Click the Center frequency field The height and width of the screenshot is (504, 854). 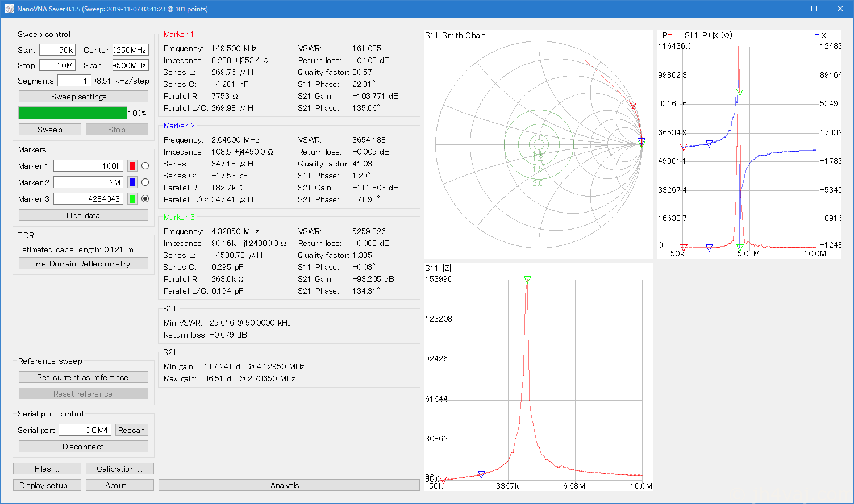[x=130, y=50]
